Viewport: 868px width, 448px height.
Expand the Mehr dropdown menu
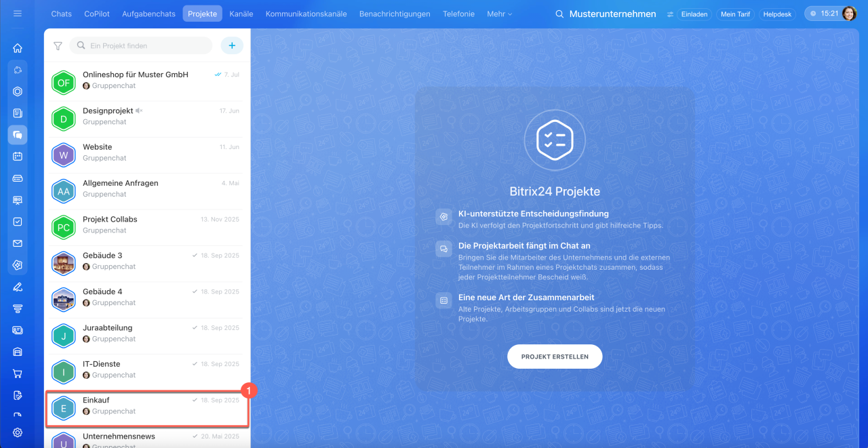[500, 14]
